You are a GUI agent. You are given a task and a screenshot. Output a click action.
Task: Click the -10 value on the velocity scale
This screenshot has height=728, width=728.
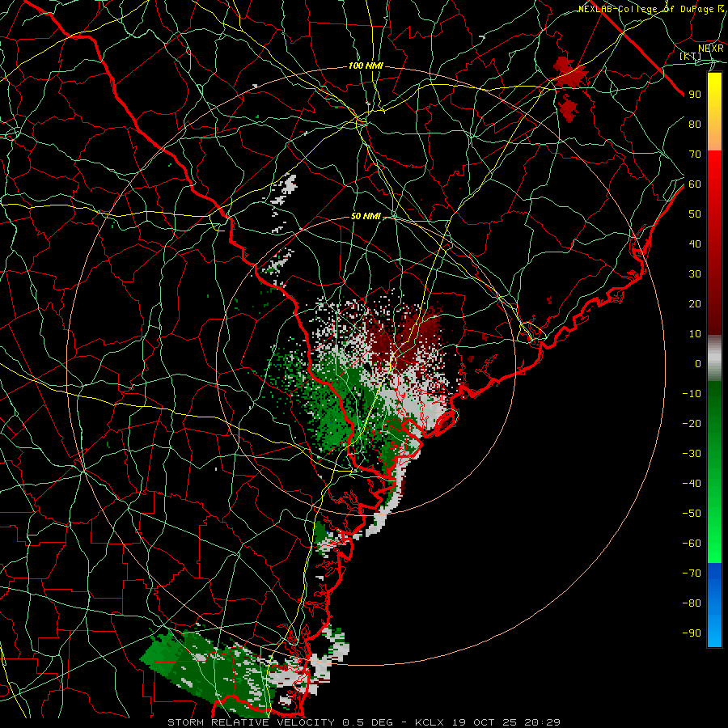692,394
